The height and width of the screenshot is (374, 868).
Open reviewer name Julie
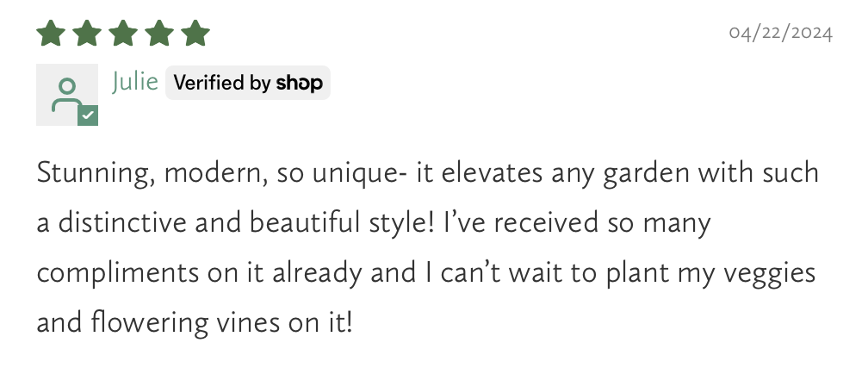[134, 82]
